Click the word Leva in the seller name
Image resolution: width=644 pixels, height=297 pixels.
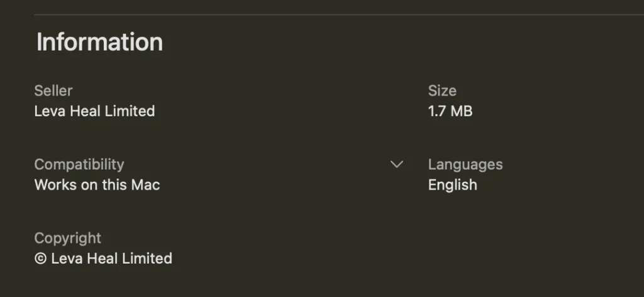48,111
